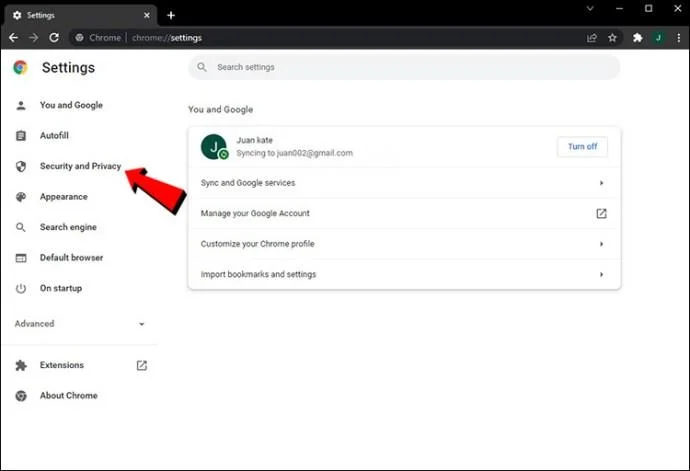Open Sync and Google services

(404, 183)
